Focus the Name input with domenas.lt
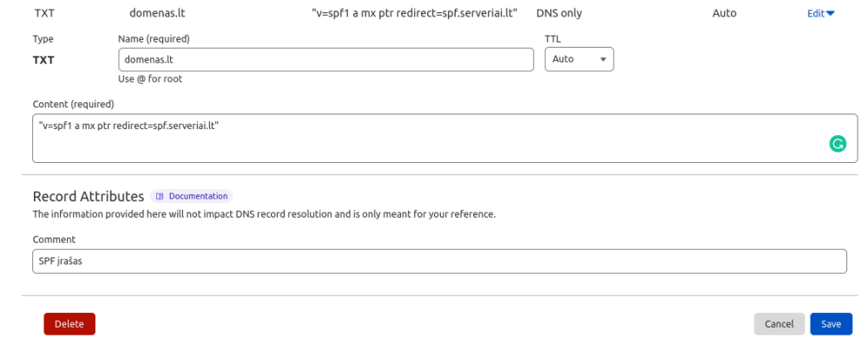 [x=325, y=59]
